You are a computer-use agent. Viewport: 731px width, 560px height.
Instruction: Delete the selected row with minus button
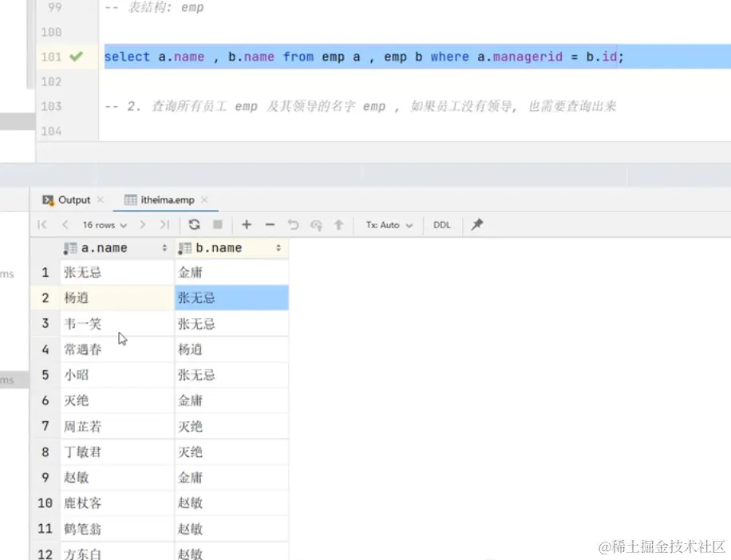click(x=270, y=225)
